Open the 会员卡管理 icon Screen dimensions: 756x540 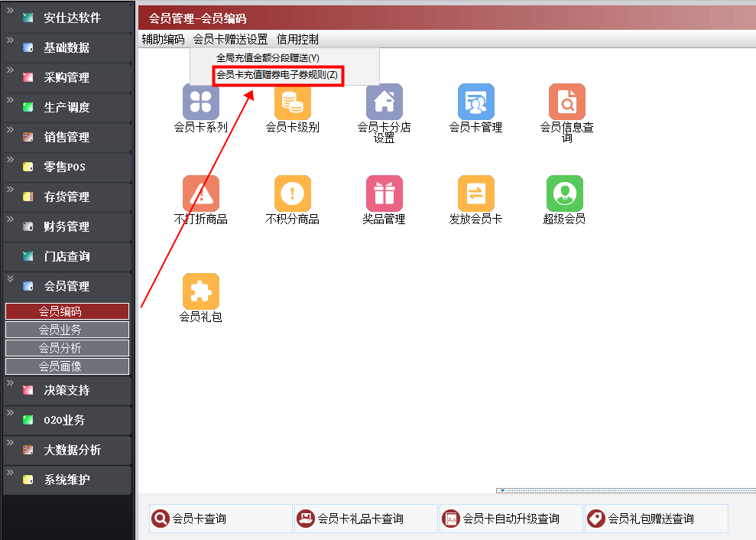point(476,101)
